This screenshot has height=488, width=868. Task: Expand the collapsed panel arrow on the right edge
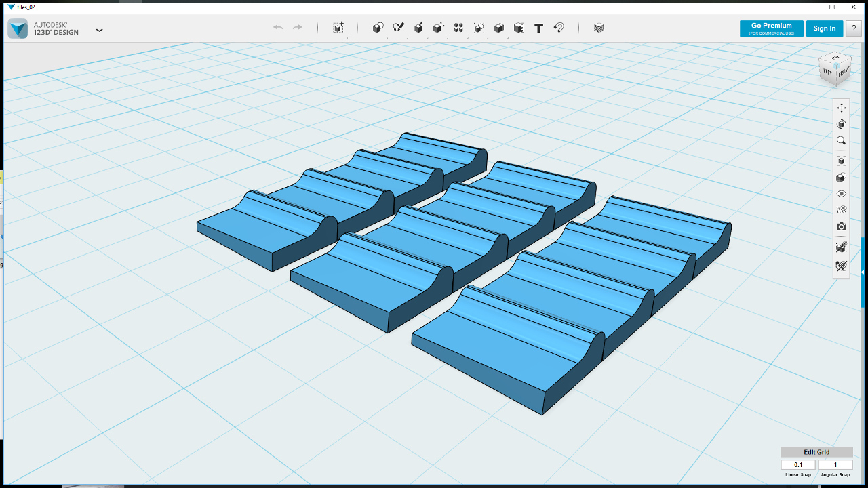[863, 272]
